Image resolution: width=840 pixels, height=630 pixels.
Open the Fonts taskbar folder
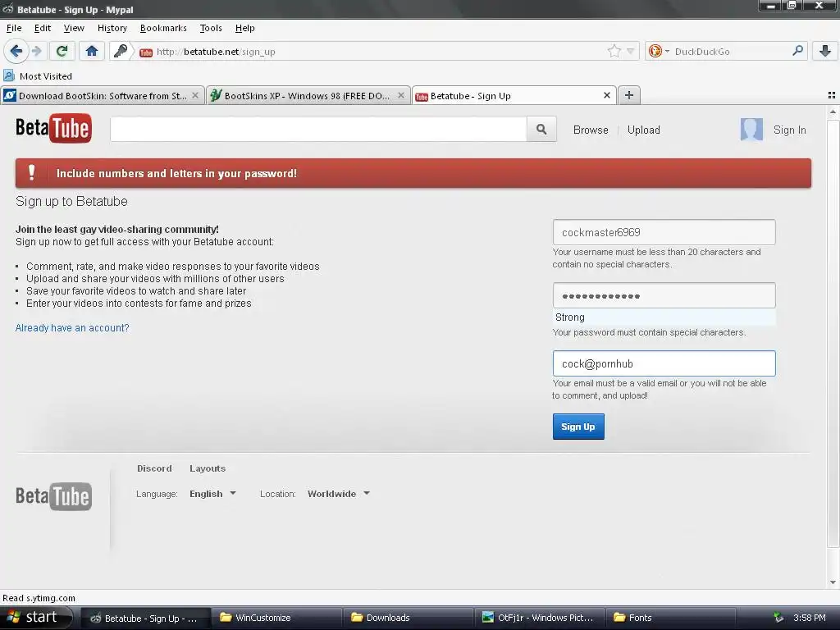pyautogui.click(x=669, y=618)
